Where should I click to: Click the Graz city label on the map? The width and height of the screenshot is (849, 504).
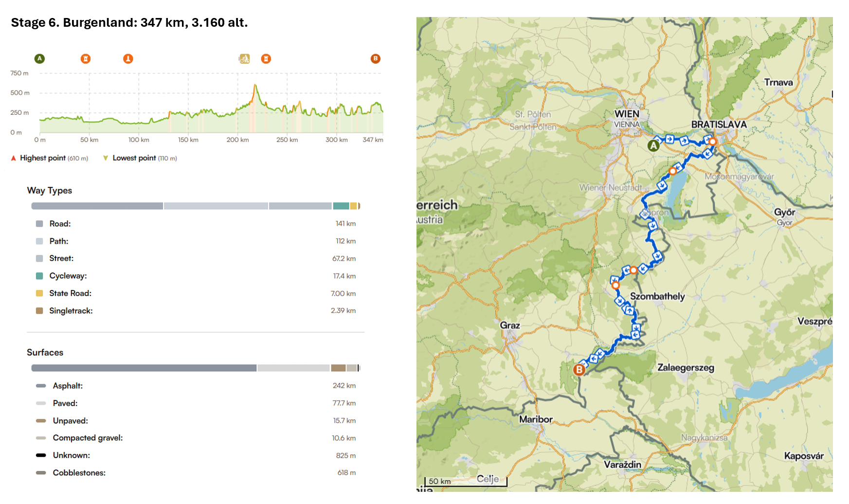point(510,325)
